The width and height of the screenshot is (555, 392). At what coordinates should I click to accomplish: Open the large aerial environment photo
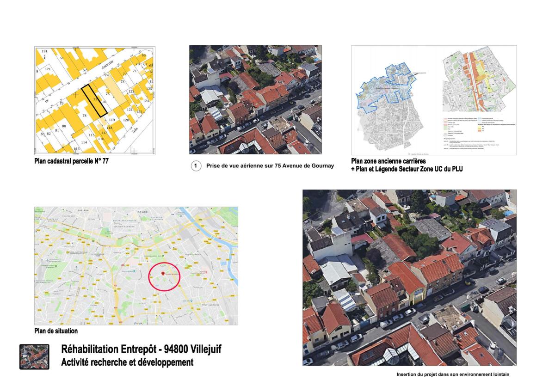409,277
